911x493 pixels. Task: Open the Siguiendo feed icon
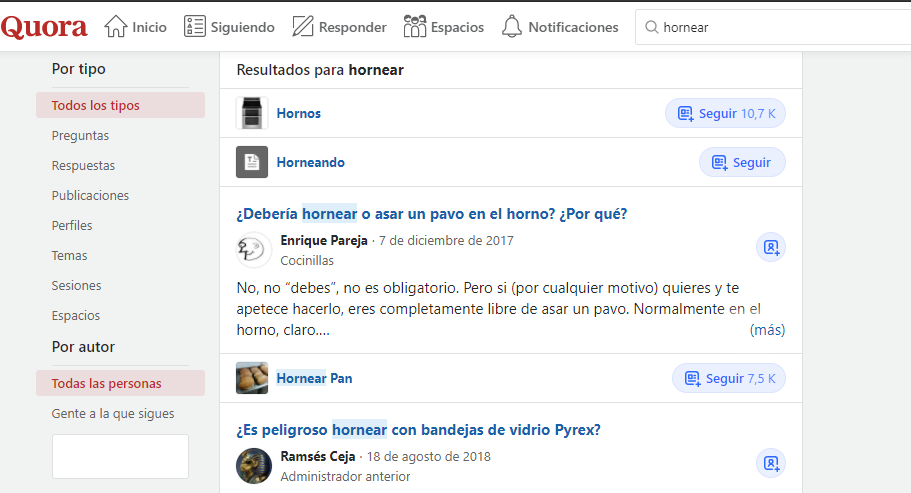point(195,27)
